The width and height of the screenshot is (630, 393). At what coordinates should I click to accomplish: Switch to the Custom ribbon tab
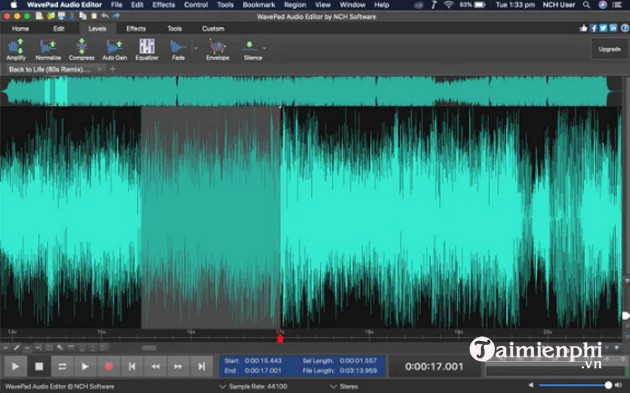pyautogui.click(x=213, y=29)
